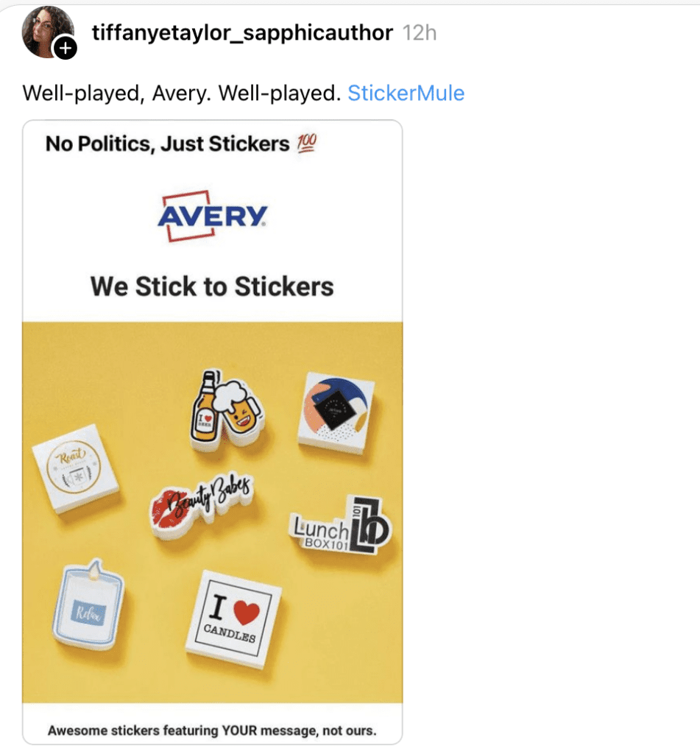
Task: Open the embedded Avery advertisement image
Action: click(213, 442)
